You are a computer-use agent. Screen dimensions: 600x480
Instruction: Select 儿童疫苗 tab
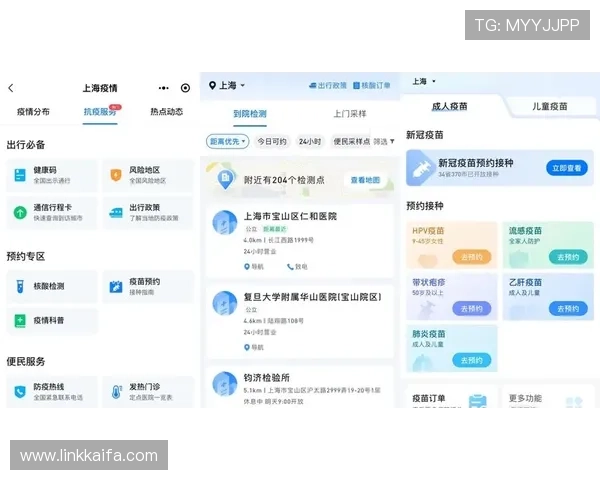click(x=549, y=106)
